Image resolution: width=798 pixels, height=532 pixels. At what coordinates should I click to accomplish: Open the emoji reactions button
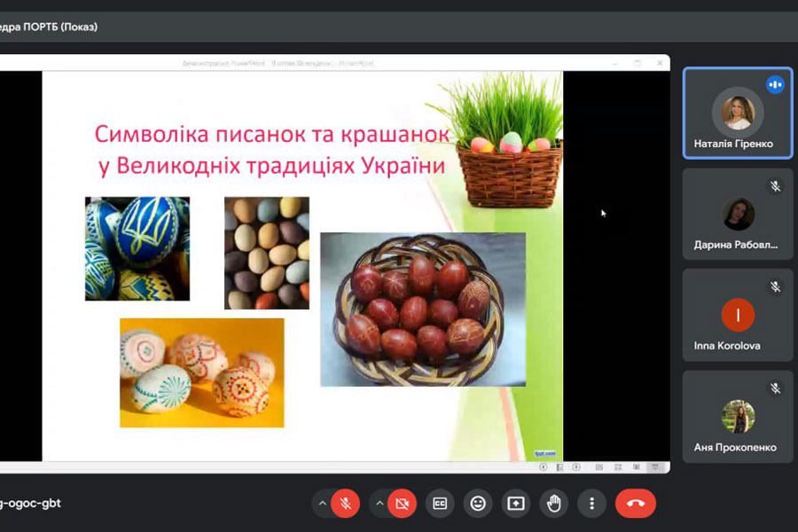click(x=478, y=504)
